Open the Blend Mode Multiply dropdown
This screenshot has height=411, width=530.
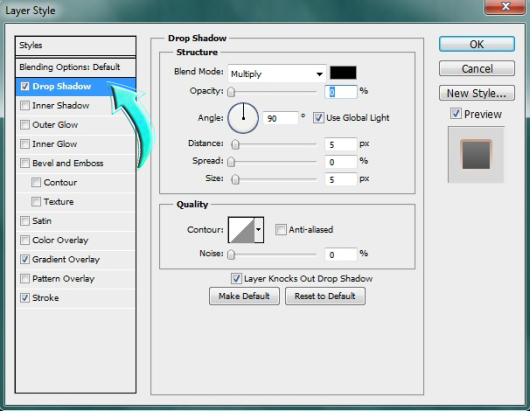[277, 73]
